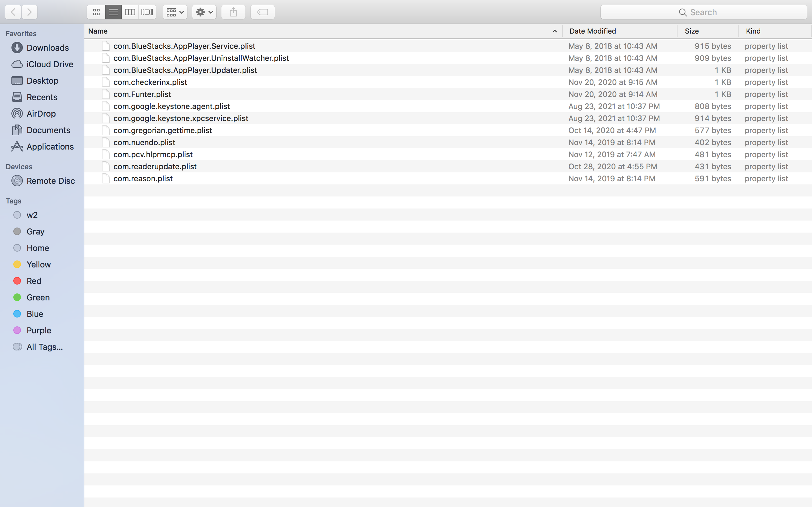812x507 pixels.
Task: Select the Red tag color
Action: pos(34,281)
